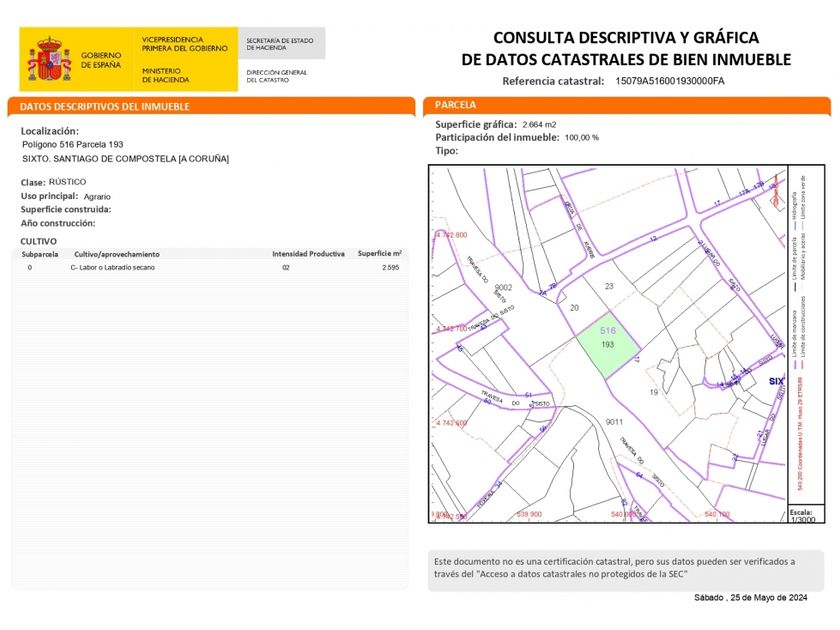Select the participation value "100,00 %"
Viewport: 840px width, 630px height.
click(x=582, y=138)
